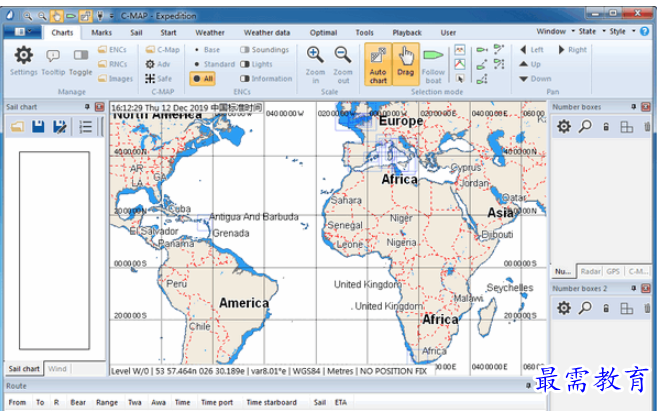This screenshot has width=657, height=411.
Task: Switch to Radar tab
Action: tap(590, 271)
